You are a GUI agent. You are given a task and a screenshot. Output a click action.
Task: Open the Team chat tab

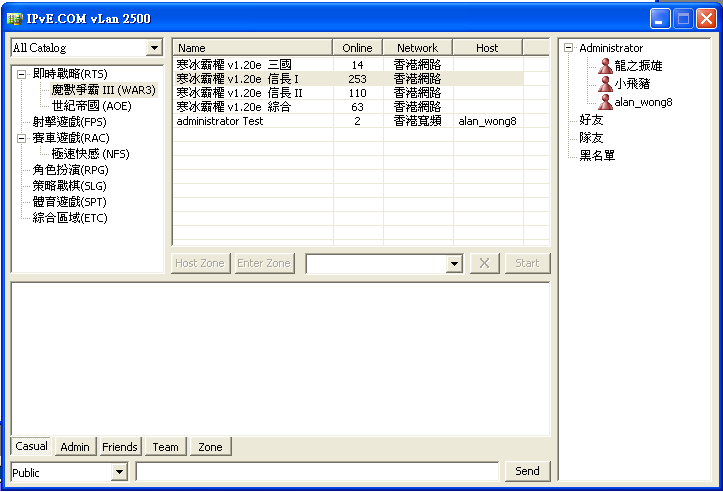(x=165, y=447)
